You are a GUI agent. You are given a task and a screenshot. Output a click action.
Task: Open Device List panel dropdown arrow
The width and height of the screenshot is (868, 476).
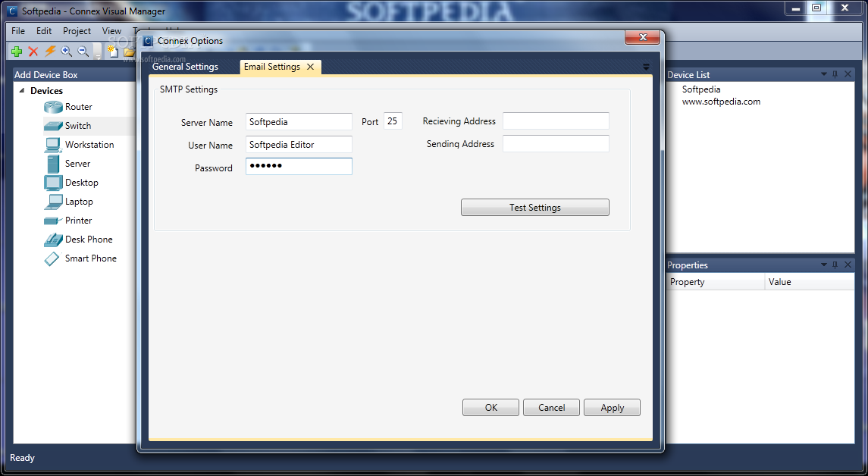coord(824,74)
